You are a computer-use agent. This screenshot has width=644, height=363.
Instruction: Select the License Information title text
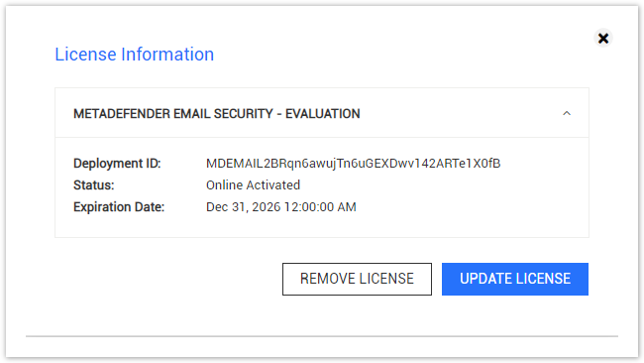click(x=135, y=55)
